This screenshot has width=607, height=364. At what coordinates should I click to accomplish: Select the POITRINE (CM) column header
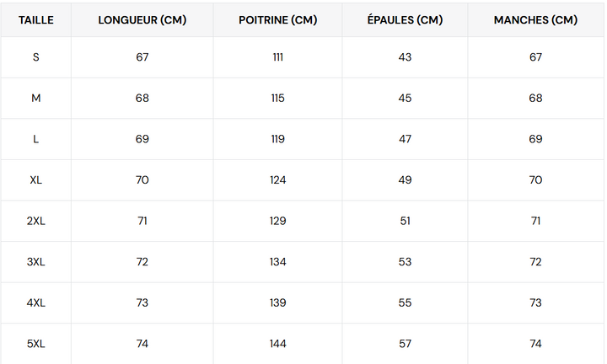[277, 19]
